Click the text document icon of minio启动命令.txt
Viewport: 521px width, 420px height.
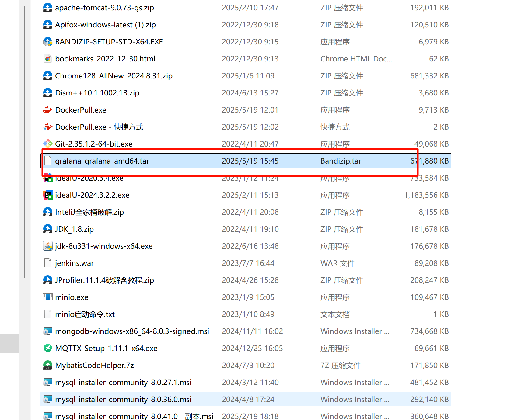coord(48,314)
